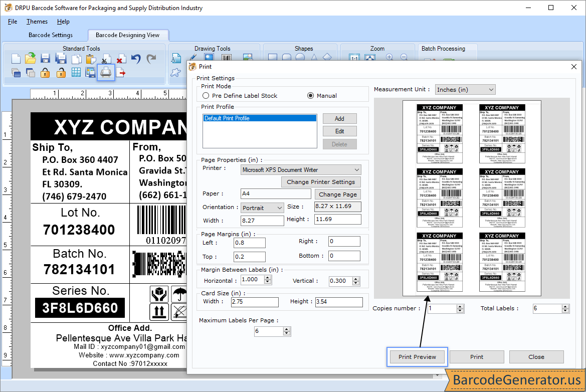Click the Delete red-X page icon

point(121,59)
